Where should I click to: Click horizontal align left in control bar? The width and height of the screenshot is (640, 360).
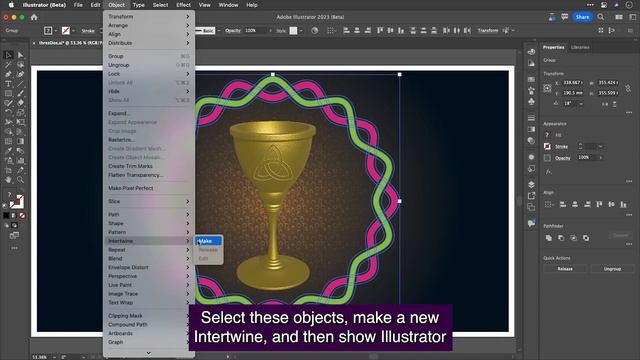click(x=347, y=31)
